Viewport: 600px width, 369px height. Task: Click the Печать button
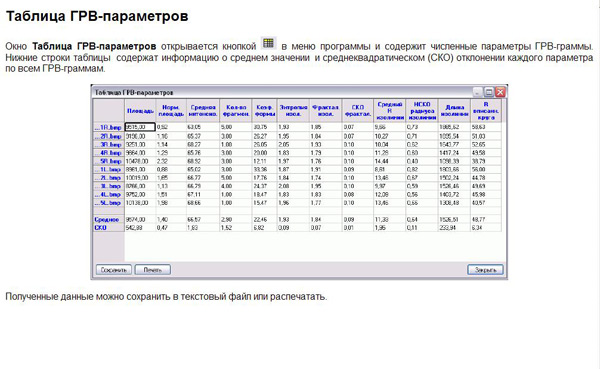(x=153, y=269)
